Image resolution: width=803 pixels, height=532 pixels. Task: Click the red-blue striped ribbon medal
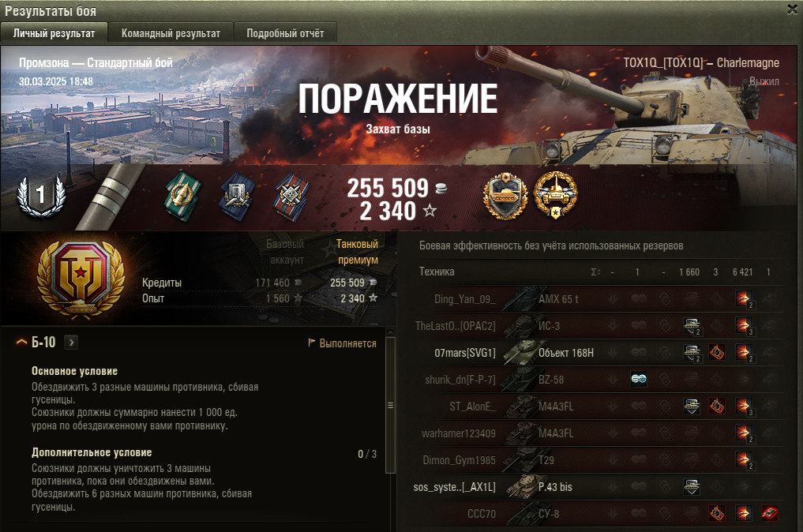point(291,197)
